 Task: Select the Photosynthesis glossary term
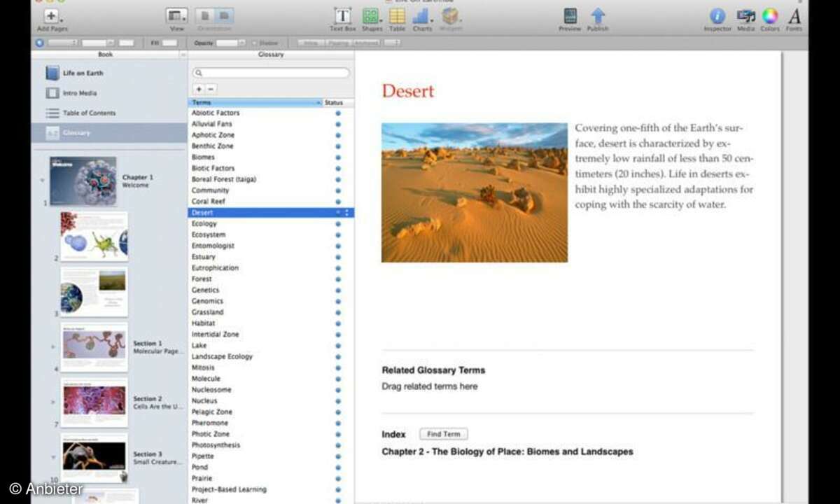point(216,444)
